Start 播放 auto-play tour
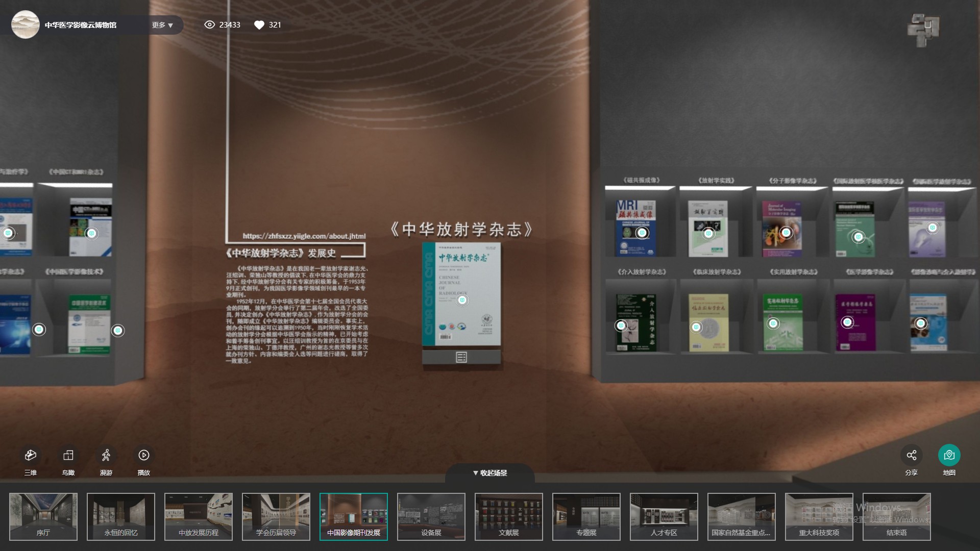Viewport: 980px width, 551px height. tap(144, 455)
